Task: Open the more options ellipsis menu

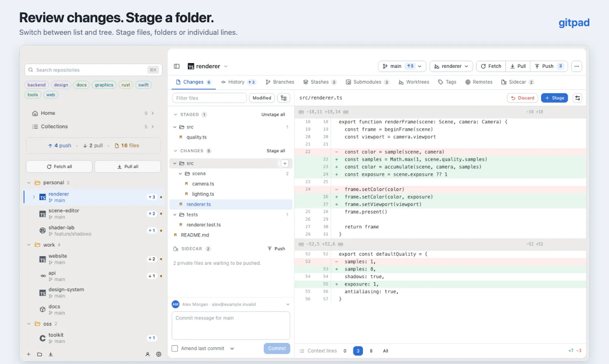Action: (x=577, y=66)
